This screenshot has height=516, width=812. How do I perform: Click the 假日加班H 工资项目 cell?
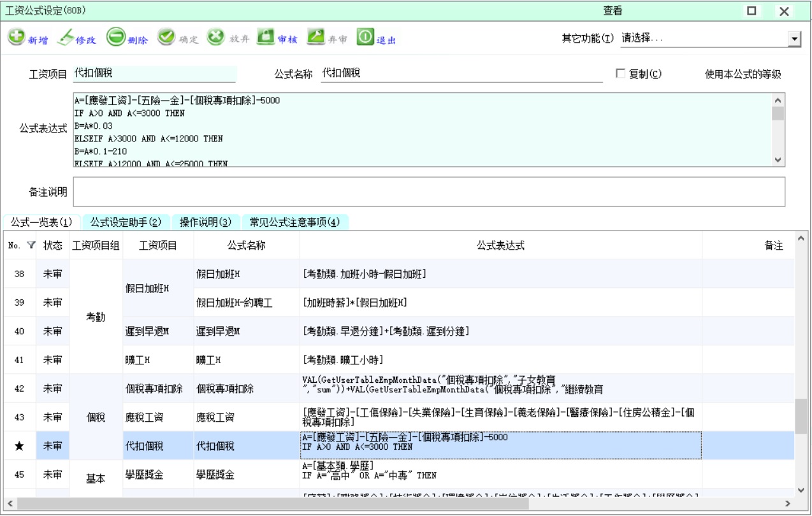[x=158, y=288]
